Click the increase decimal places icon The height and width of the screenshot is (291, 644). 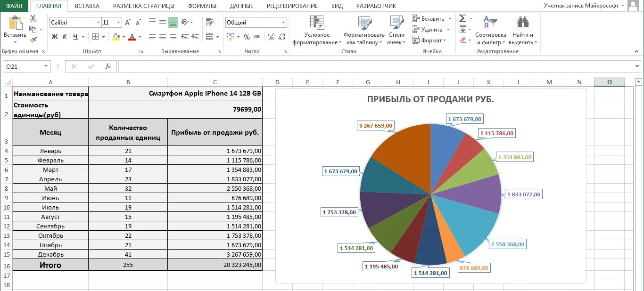(272, 37)
